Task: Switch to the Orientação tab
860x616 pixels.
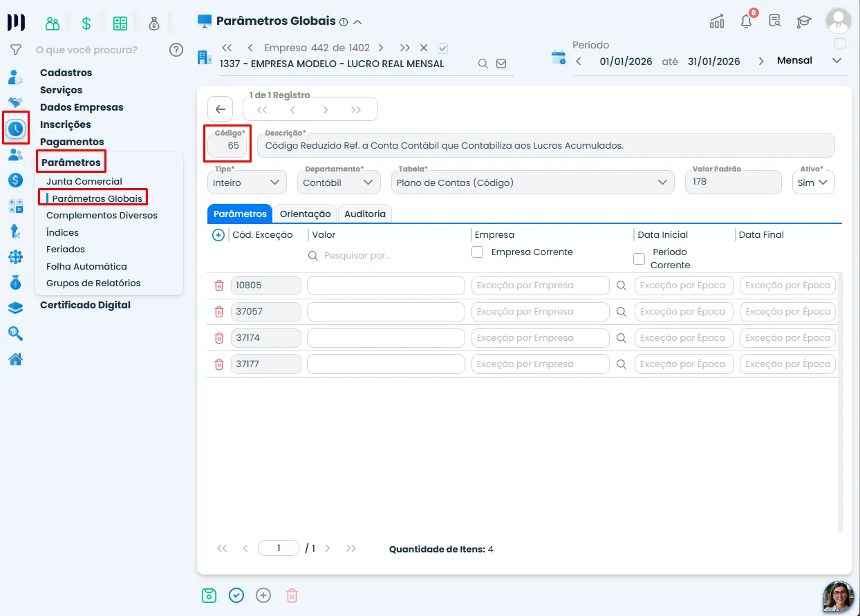Action: 306,214
